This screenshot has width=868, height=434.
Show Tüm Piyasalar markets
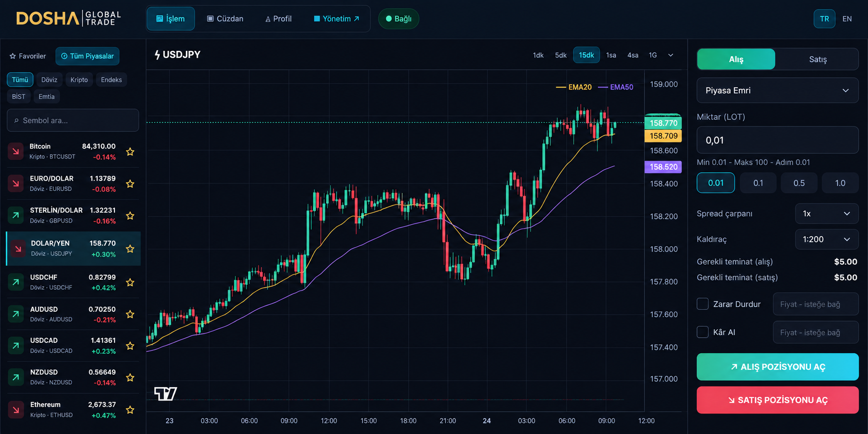88,56
